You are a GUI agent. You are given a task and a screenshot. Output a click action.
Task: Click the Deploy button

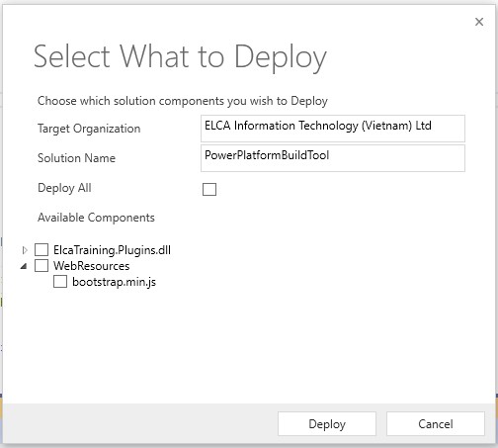click(327, 423)
